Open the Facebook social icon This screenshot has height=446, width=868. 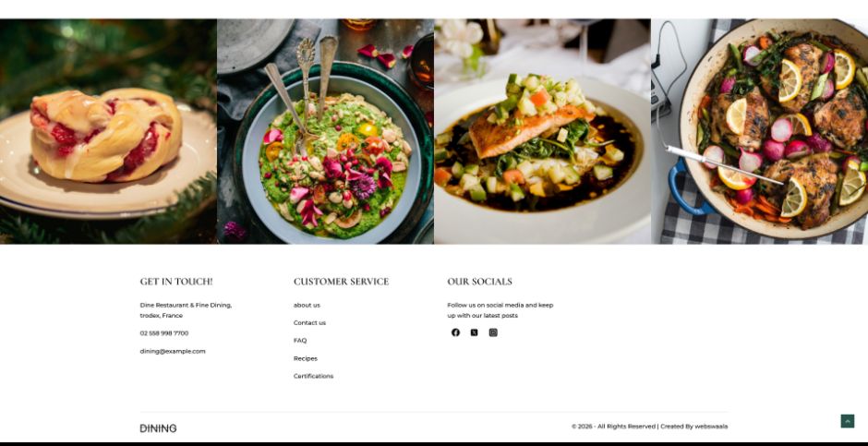tap(455, 332)
